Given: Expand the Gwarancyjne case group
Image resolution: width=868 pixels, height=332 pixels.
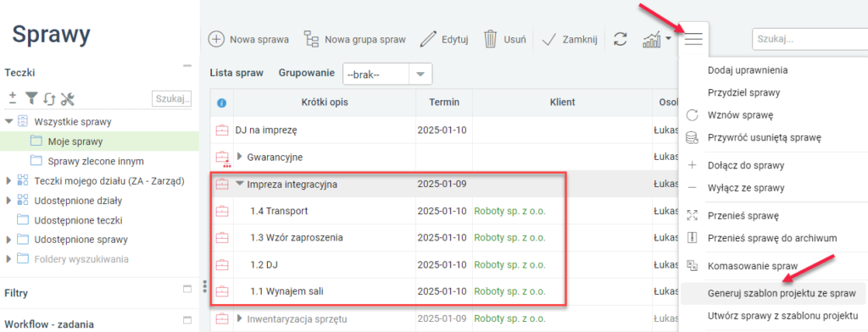Looking at the screenshot, I should pyautogui.click(x=240, y=157).
